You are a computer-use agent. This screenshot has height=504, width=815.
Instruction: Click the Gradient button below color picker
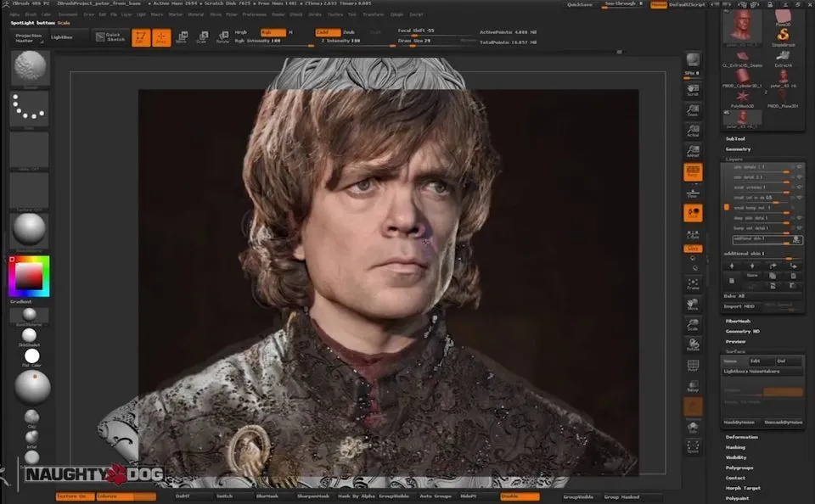[21, 302]
